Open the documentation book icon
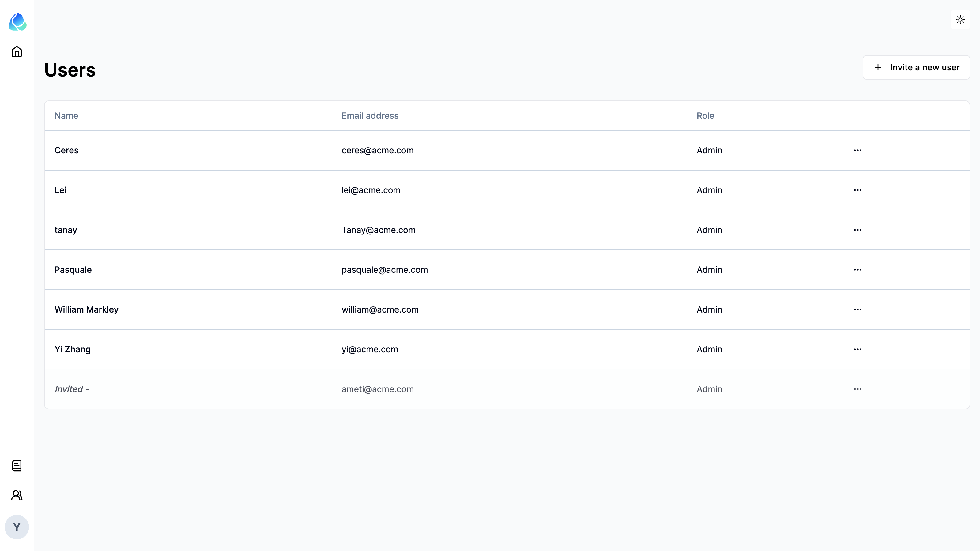The height and width of the screenshot is (551, 980). coord(17,466)
